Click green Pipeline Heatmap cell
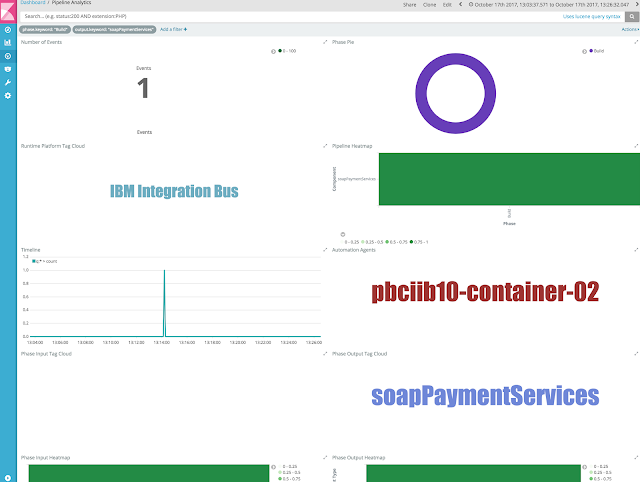Image resolution: width=640 pixels, height=482 pixels. pyautogui.click(x=509, y=179)
